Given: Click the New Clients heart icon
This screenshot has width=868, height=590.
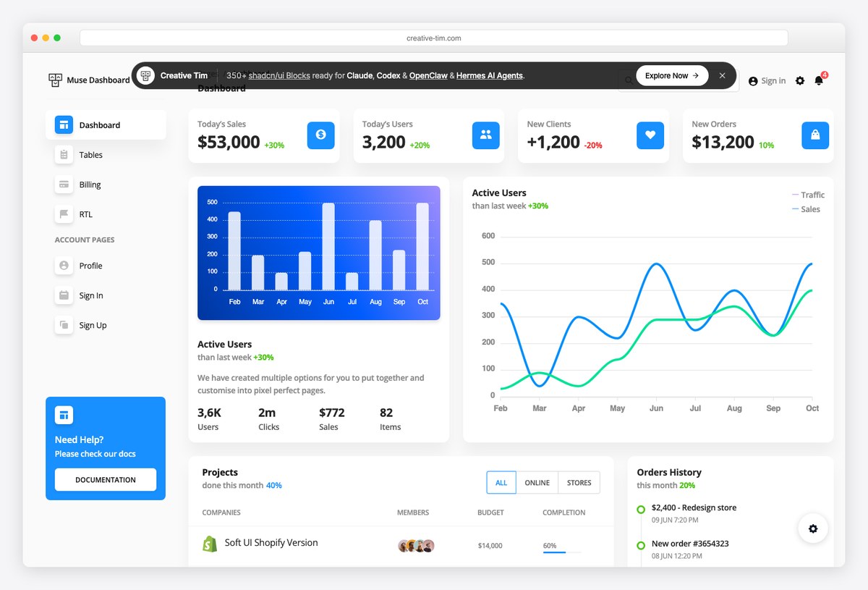Looking at the screenshot, I should (x=650, y=135).
